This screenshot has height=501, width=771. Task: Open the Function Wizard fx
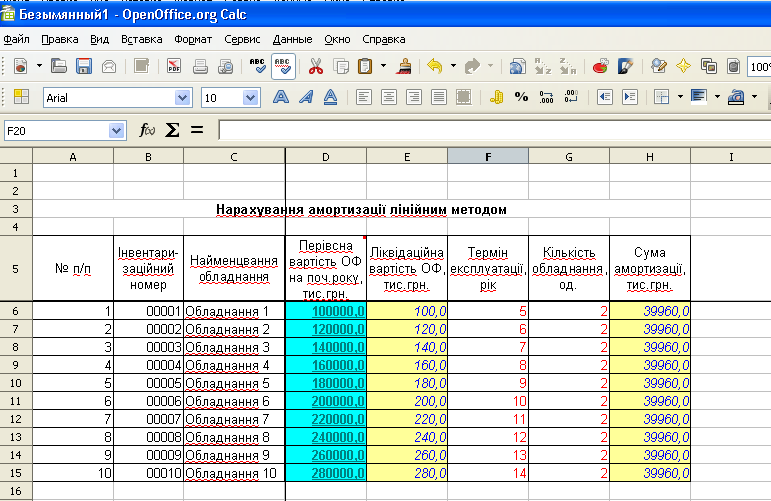[x=147, y=130]
